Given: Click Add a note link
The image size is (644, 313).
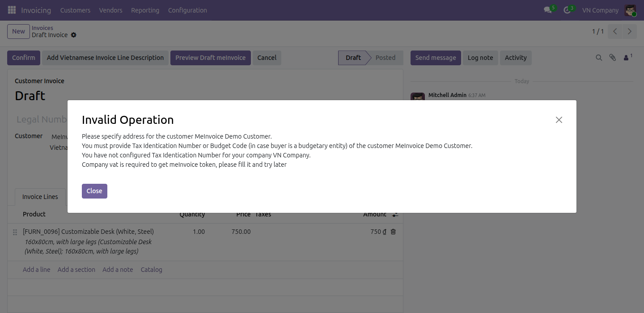Looking at the screenshot, I should (118, 270).
